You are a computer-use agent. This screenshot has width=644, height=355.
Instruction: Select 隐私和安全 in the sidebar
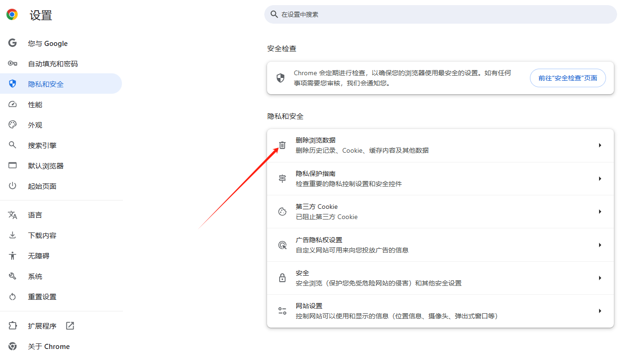click(x=61, y=84)
